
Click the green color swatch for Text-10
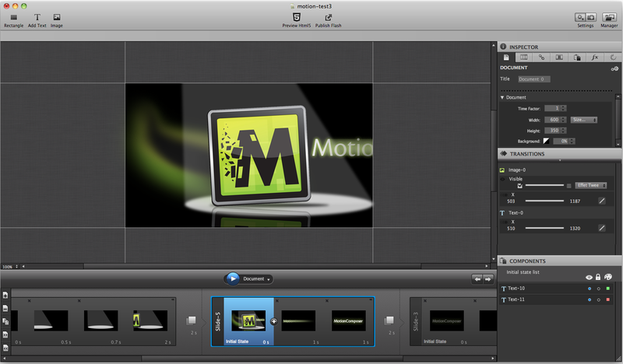click(x=608, y=289)
